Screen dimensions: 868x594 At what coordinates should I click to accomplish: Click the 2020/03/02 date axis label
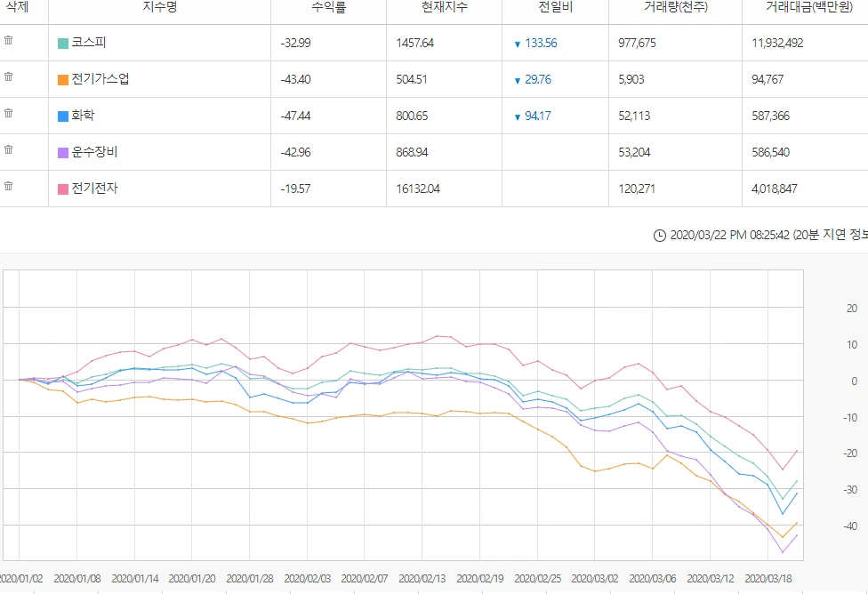595,579
